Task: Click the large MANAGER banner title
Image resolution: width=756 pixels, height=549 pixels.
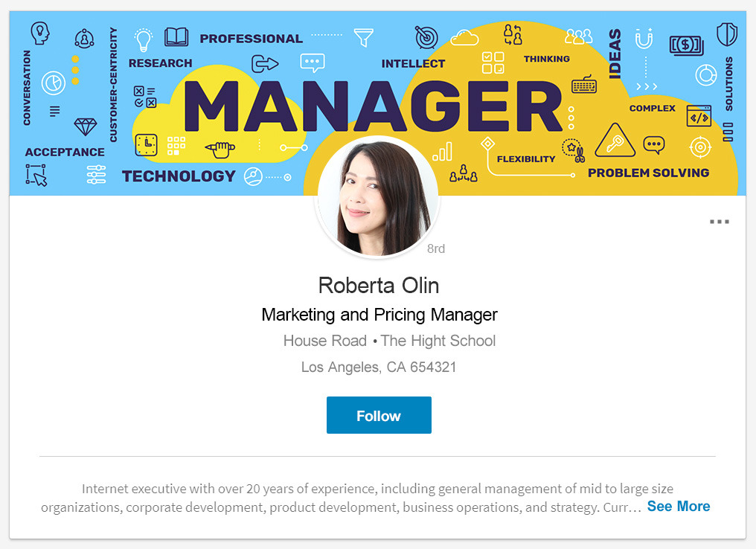Action: [x=373, y=106]
